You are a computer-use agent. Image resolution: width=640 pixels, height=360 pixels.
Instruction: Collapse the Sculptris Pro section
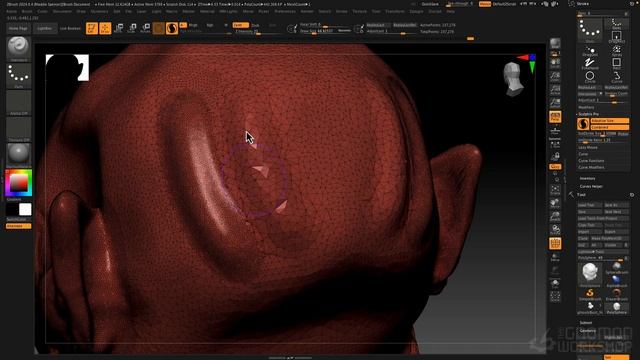588,114
